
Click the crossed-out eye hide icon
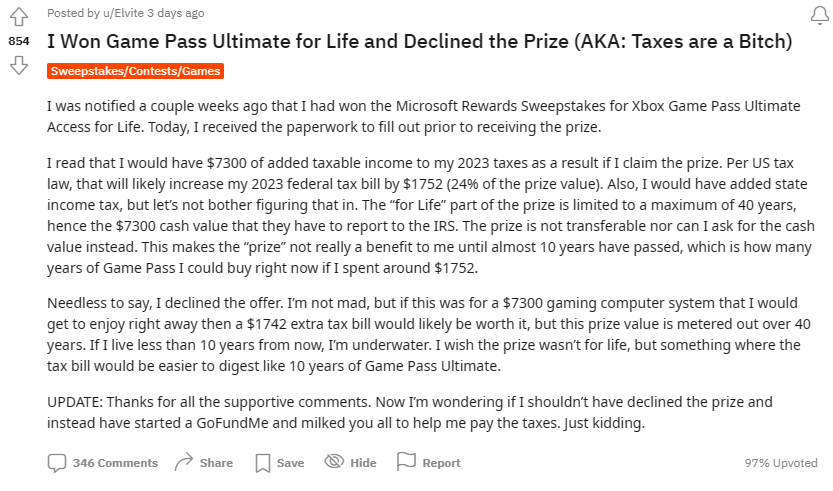pyautogui.click(x=334, y=462)
